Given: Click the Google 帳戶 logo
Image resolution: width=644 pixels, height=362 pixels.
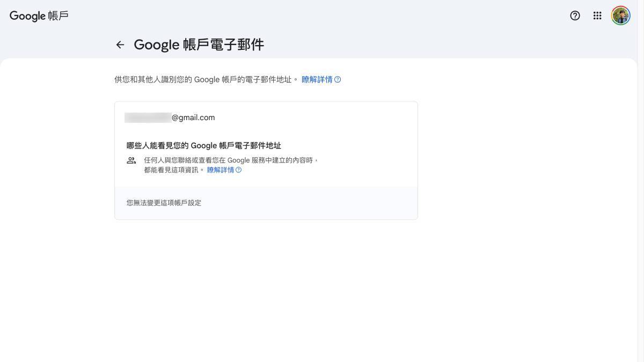Looking at the screenshot, I should (x=39, y=16).
